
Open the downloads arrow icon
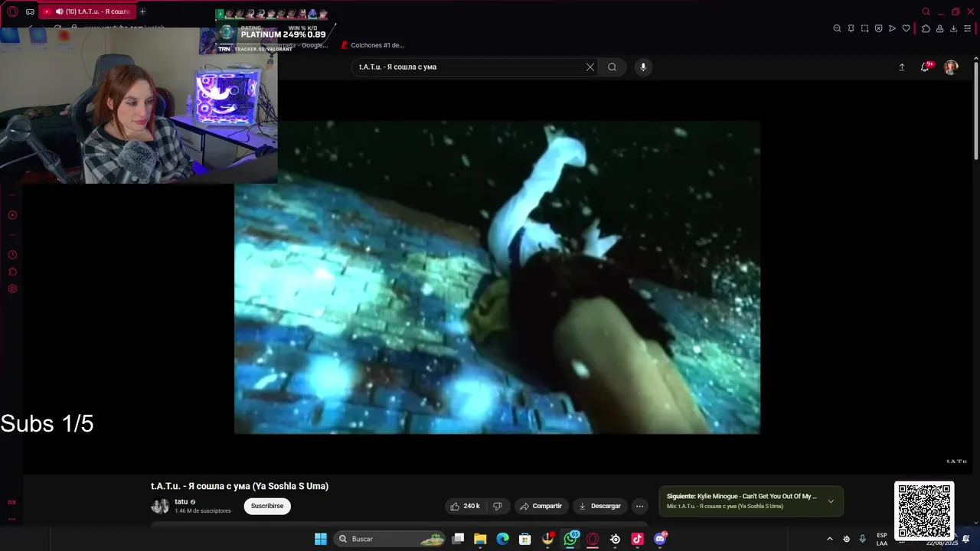click(953, 28)
